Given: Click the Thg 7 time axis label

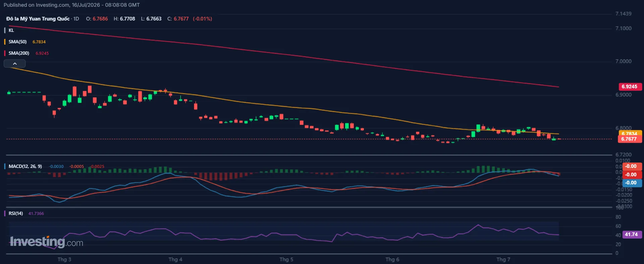Looking at the screenshot, I should pyautogui.click(x=503, y=259).
